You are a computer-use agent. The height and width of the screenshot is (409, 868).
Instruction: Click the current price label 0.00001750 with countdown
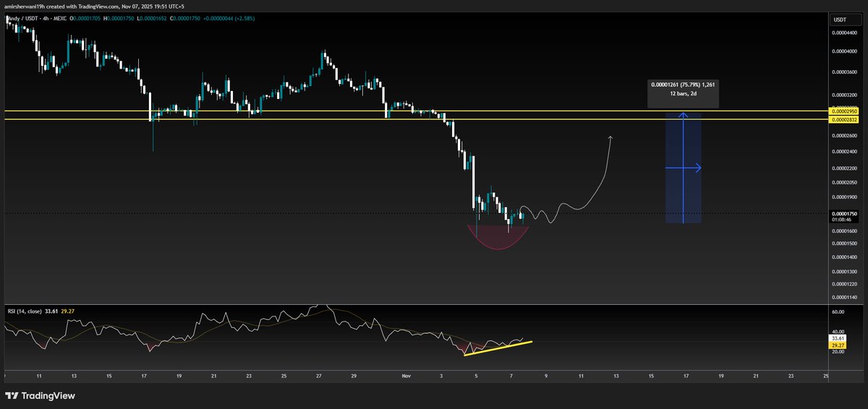844,217
